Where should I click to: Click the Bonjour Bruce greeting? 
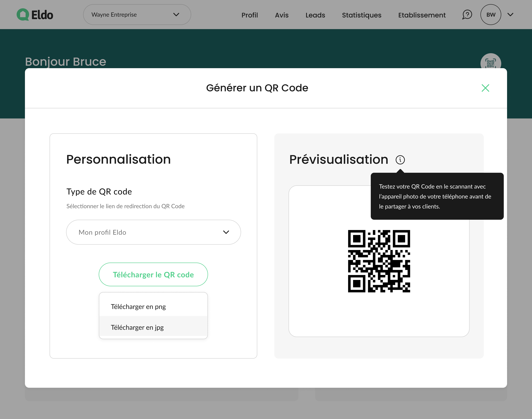(65, 62)
